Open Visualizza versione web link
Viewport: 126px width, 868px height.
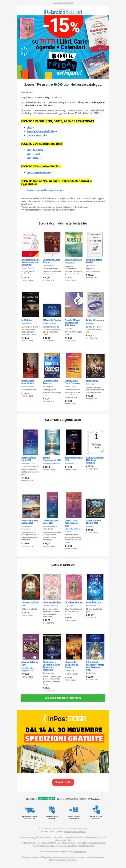[63, 3]
